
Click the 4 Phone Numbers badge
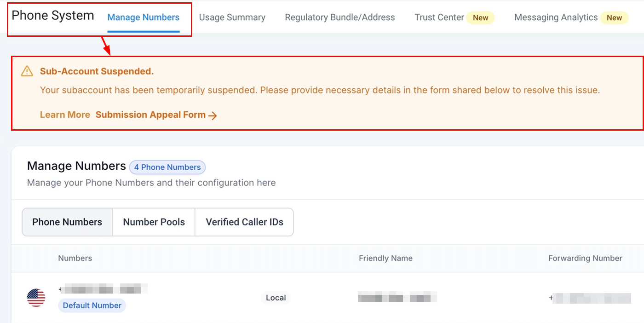tap(167, 167)
